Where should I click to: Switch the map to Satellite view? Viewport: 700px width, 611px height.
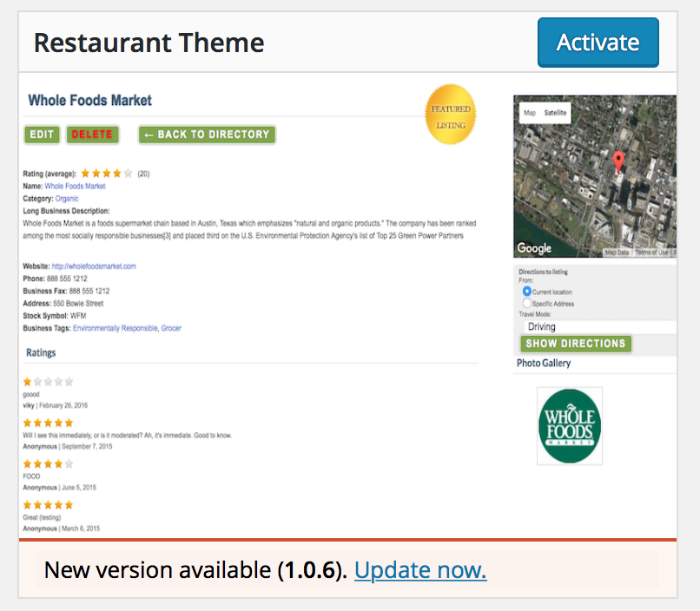555,113
